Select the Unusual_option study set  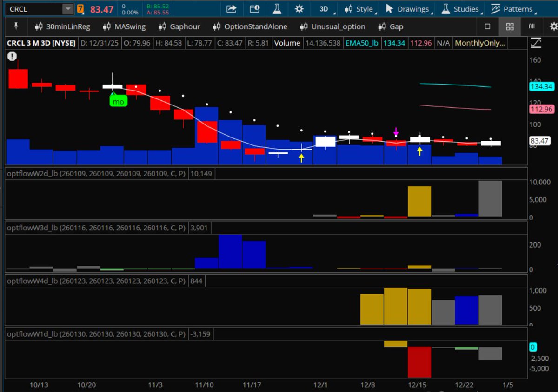click(x=332, y=26)
